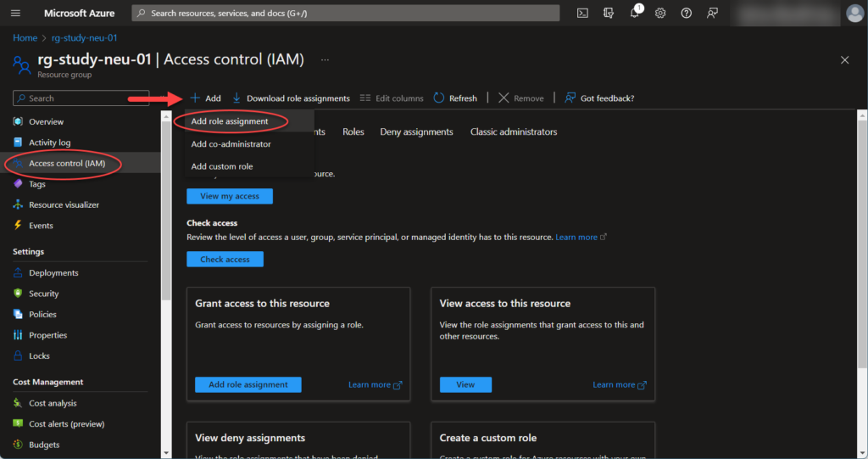Open the Add dropdown in the toolbar
Screen dimensions: 868x459
(205, 98)
